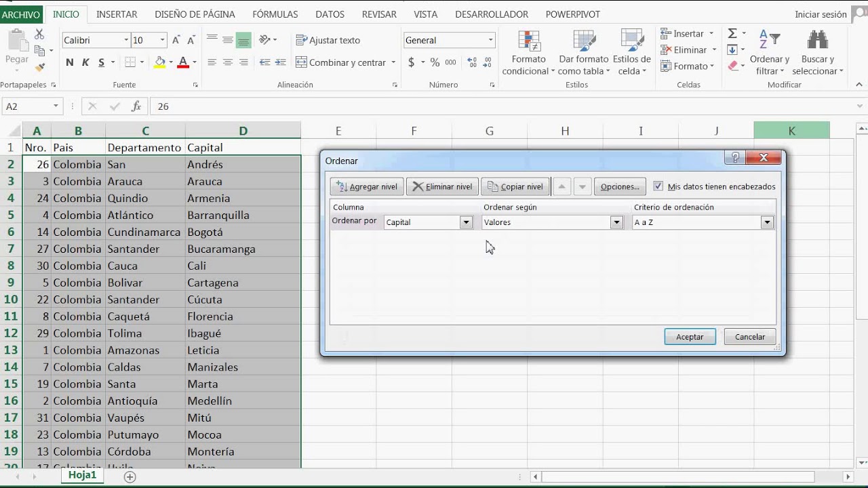868x488 pixels.
Task: Open Buscar y seleccionar menu
Action: [817, 53]
